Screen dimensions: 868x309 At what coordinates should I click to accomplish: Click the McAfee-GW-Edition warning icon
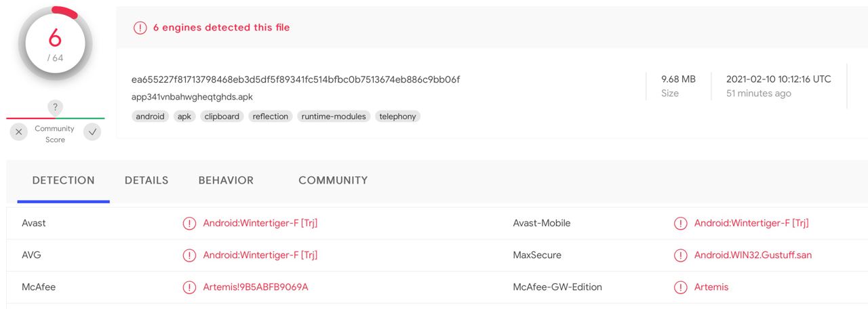coord(680,287)
